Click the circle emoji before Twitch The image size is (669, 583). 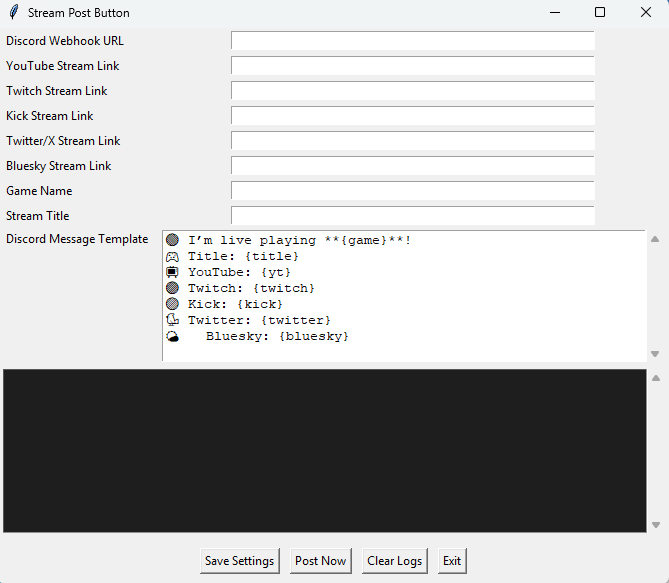click(172, 288)
